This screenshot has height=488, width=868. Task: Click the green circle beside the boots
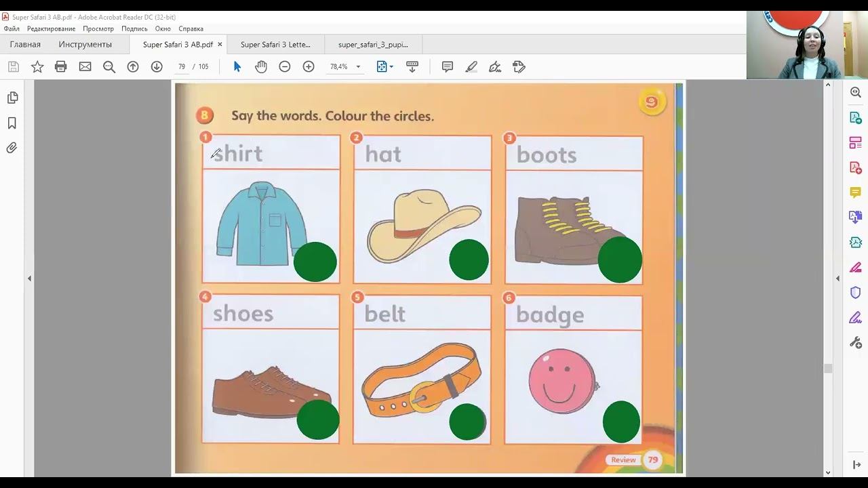(620, 260)
